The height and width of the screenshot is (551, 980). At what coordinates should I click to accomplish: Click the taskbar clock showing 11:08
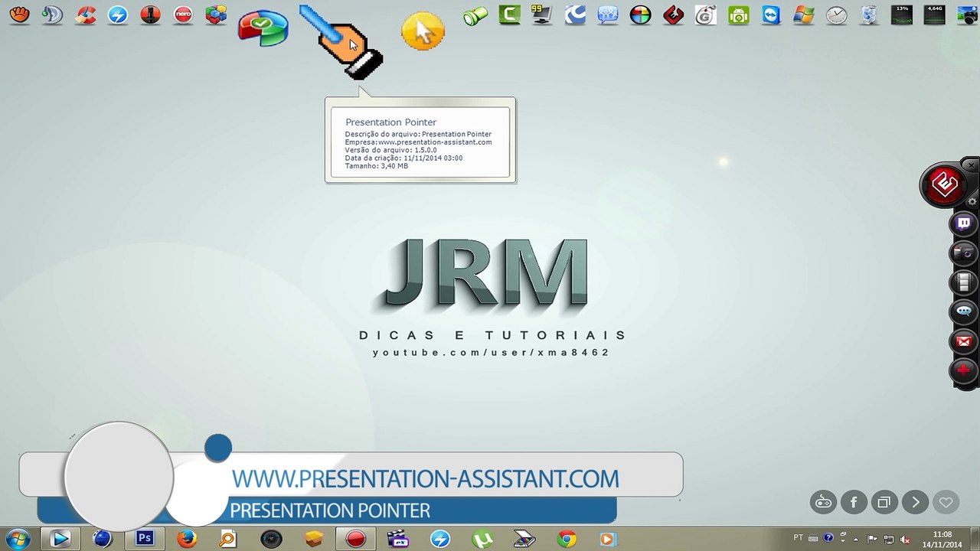[x=942, y=539]
